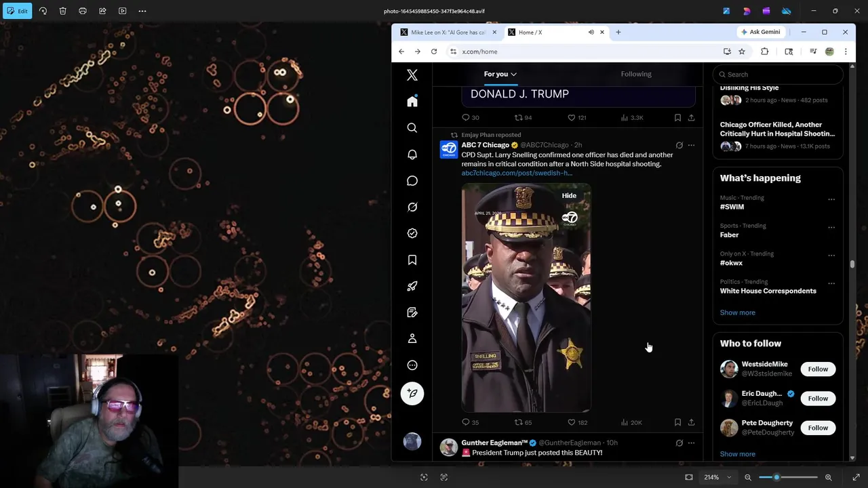
Task: Click the X search input field
Action: (x=777, y=75)
